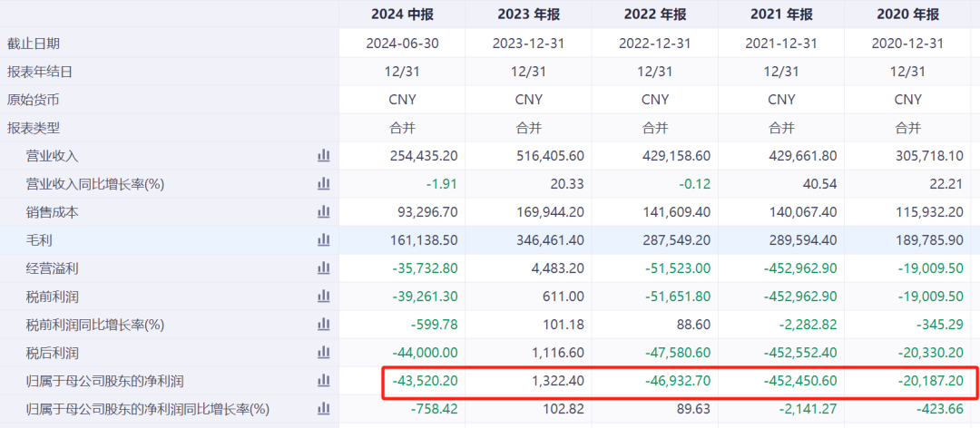The height and width of the screenshot is (428, 980).
Task: Click the 归属于母公司股东的净利润 row label
Action: 104,381
